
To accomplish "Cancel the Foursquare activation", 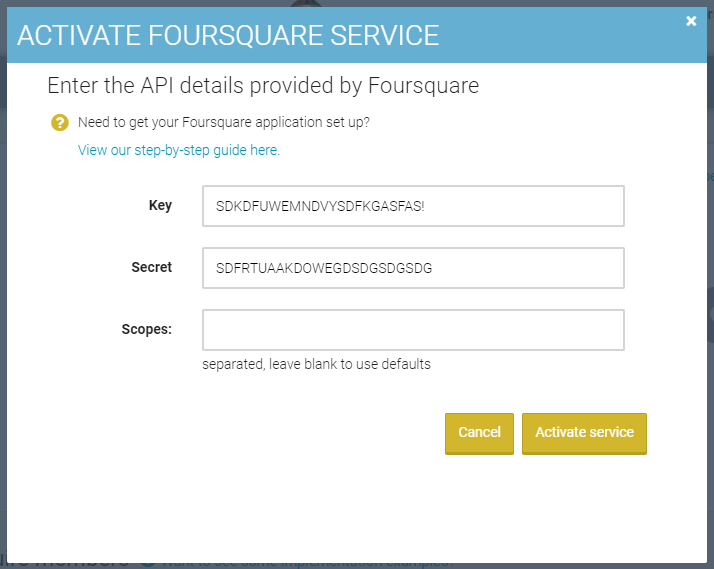I will click(479, 433).
